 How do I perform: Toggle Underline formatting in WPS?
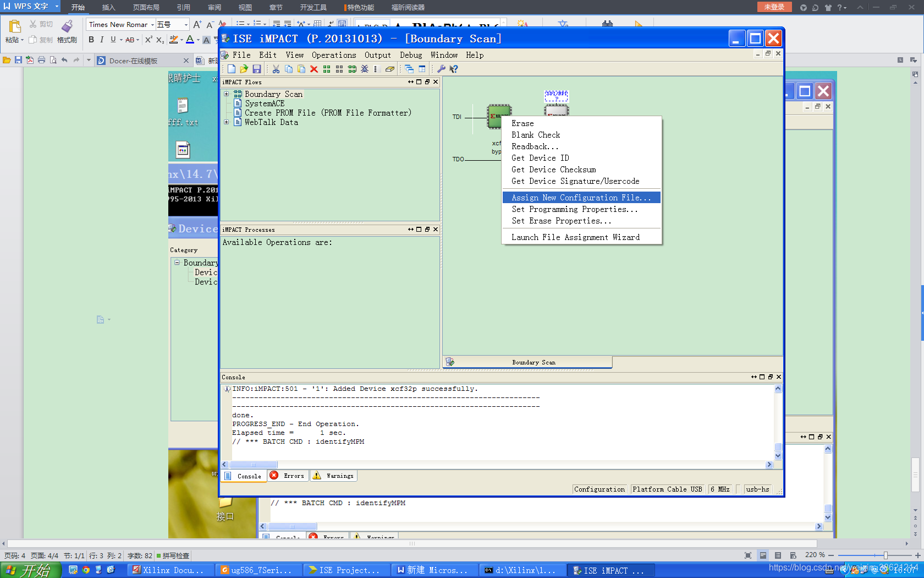113,40
